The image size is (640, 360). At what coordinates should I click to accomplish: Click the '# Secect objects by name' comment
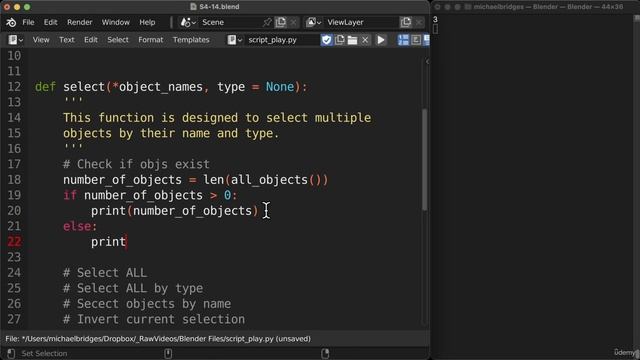click(147, 304)
